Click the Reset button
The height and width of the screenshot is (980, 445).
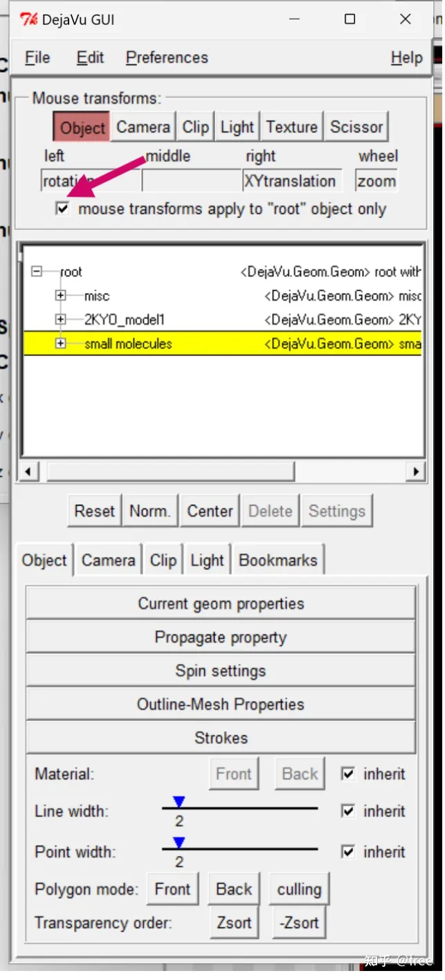tap(94, 511)
